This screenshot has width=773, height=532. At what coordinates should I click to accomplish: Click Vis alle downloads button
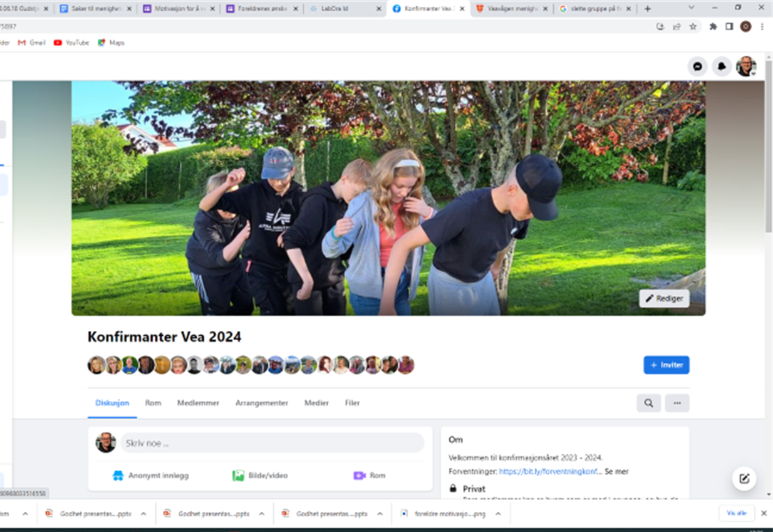(x=737, y=513)
